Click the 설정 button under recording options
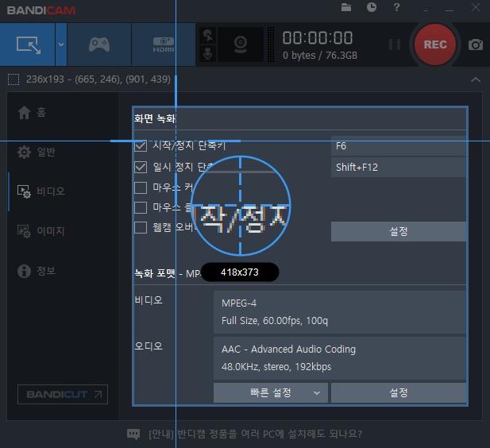This screenshot has height=448, width=490. click(399, 232)
